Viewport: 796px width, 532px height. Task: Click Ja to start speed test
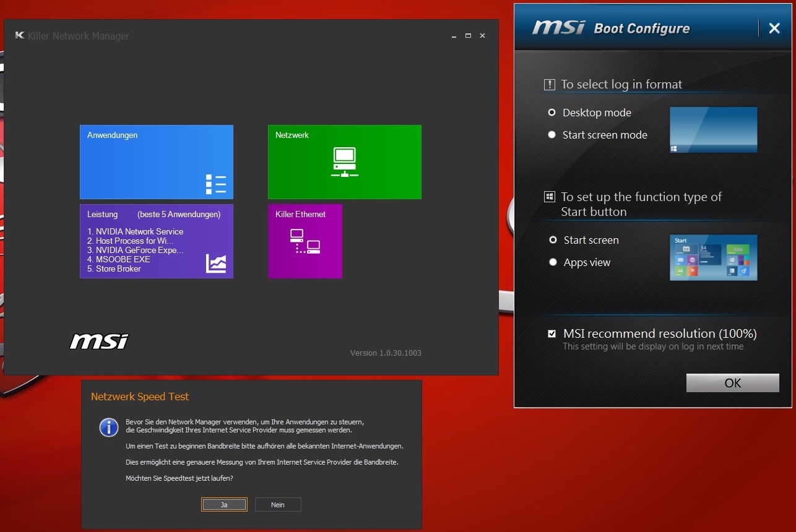[224, 505]
